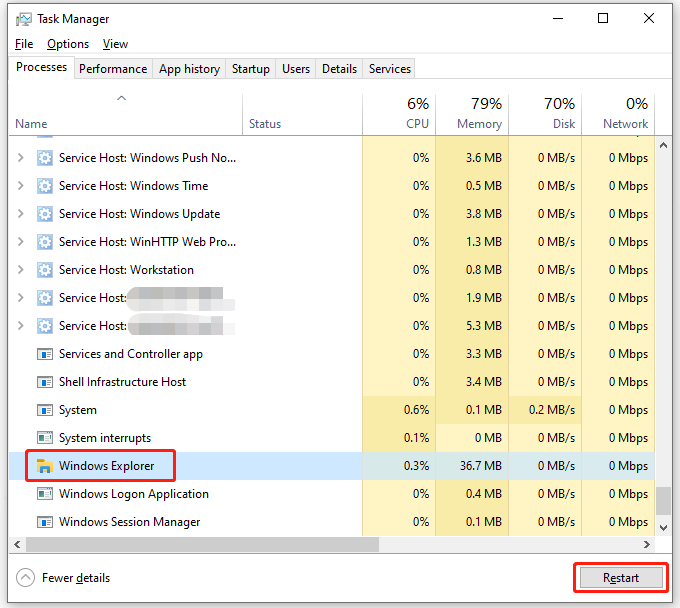
Task: Click the Task Manager title bar icon
Action: click(x=24, y=19)
